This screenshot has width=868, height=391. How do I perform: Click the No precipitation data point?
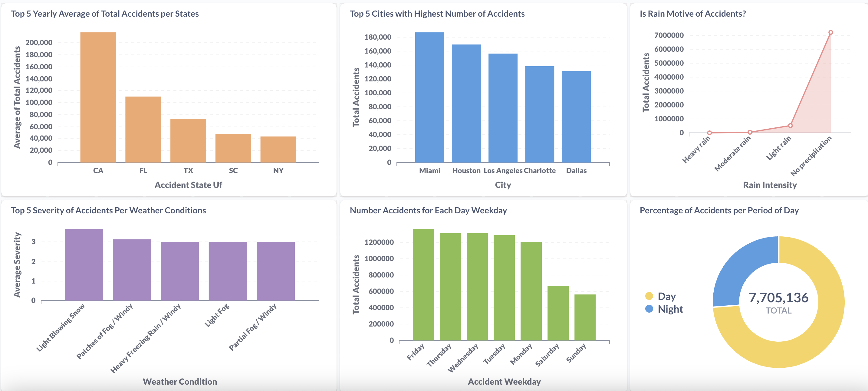click(830, 33)
